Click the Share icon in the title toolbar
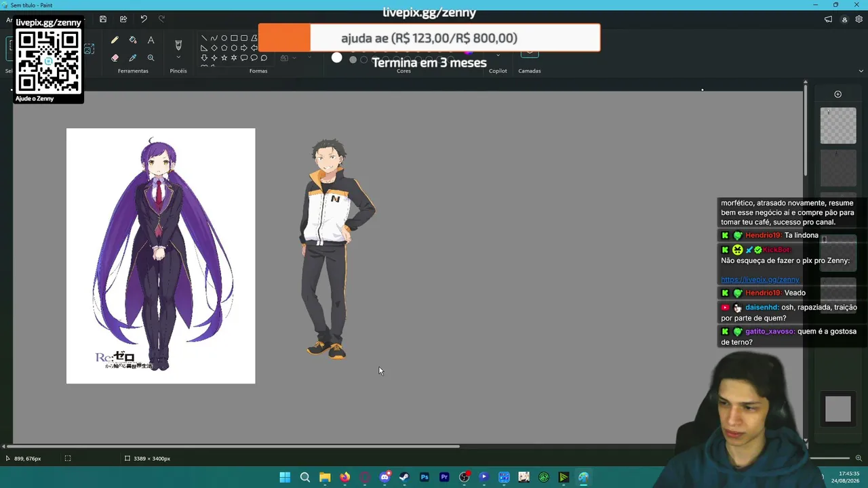The width and height of the screenshot is (868, 488). click(x=123, y=19)
